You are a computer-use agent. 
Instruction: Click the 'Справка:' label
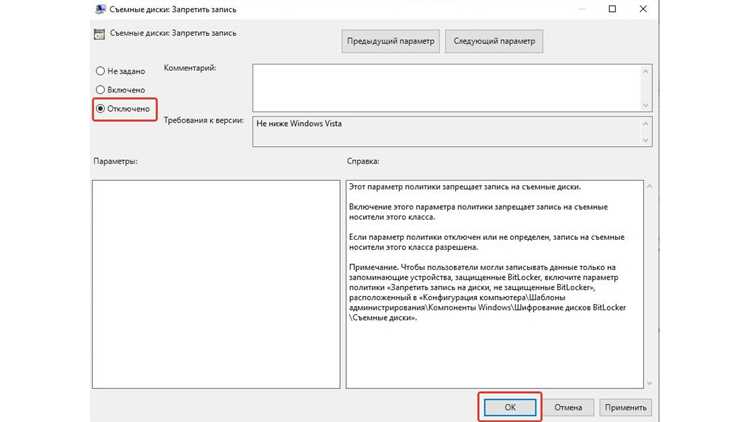pyautogui.click(x=363, y=161)
